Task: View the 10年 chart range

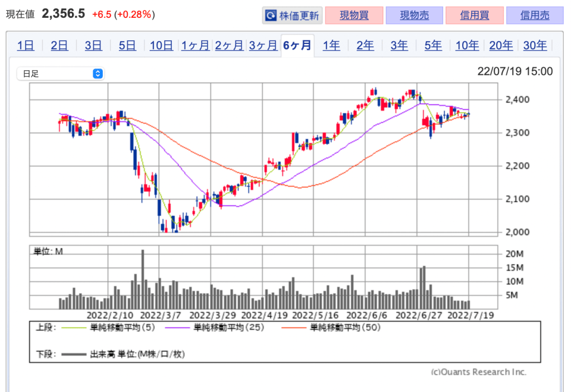Action: click(x=467, y=46)
